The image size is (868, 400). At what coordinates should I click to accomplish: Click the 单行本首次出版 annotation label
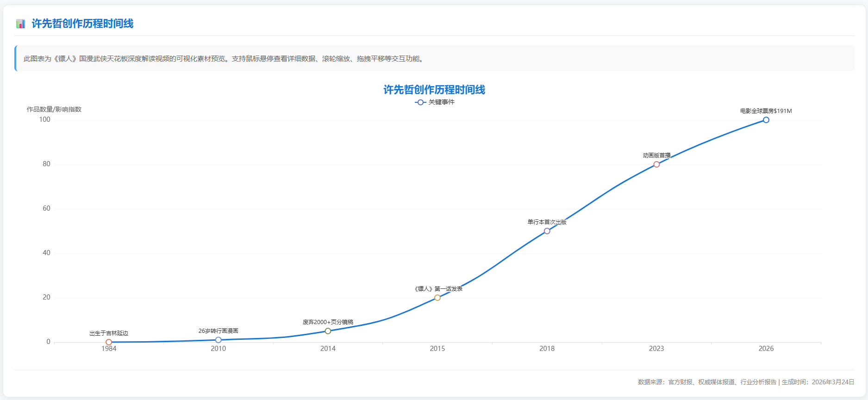click(547, 222)
